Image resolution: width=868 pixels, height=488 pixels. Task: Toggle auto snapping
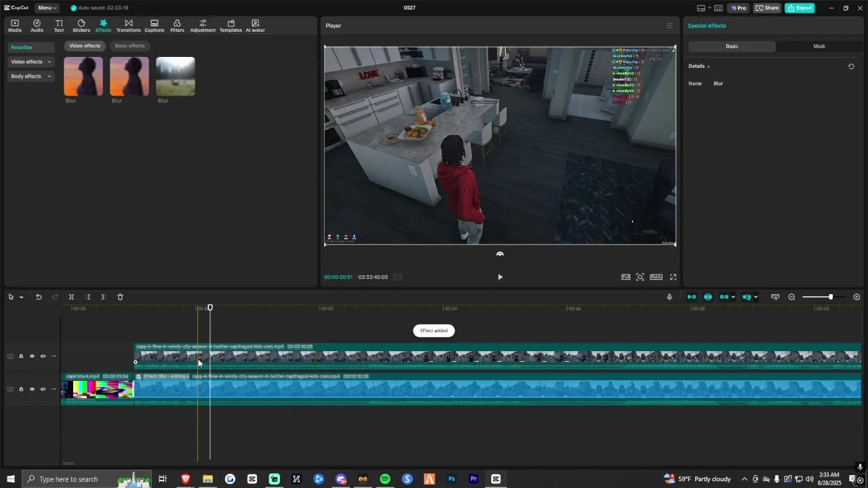coord(708,297)
